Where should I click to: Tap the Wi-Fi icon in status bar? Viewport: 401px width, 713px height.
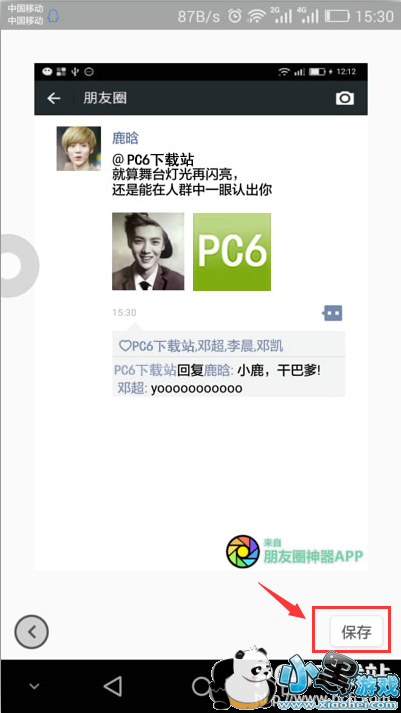pos(257,17)
